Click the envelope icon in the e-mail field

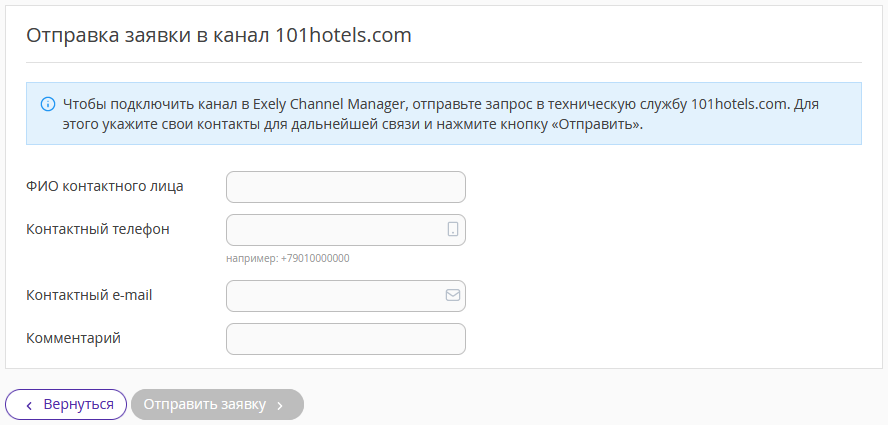coord(453,296)
